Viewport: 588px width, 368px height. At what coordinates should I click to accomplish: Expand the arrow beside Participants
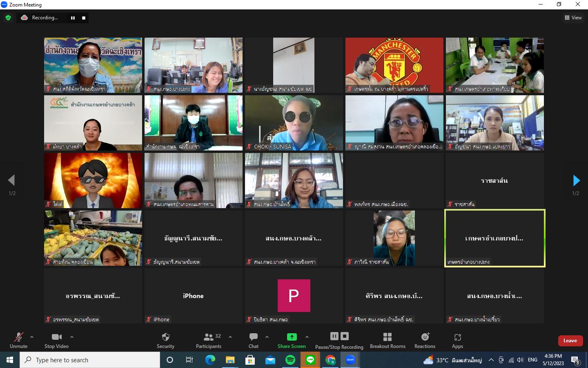(x=230, y=337)
